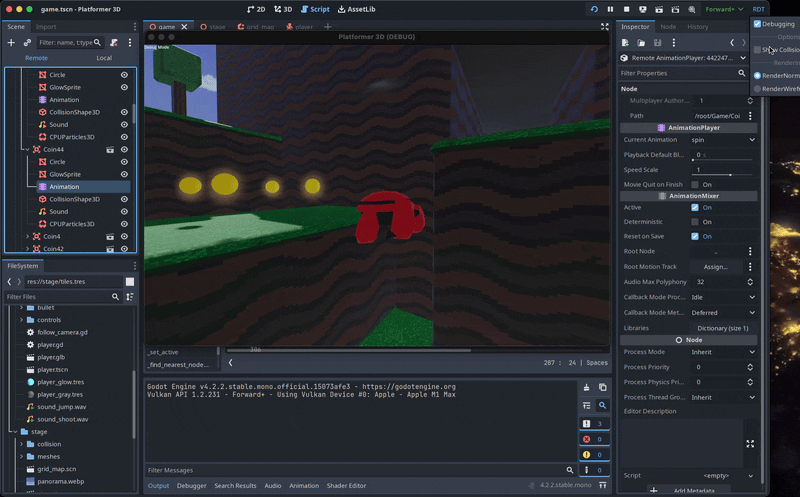Stop the running project
The image size is (800, 497).
tap(626, 9)
